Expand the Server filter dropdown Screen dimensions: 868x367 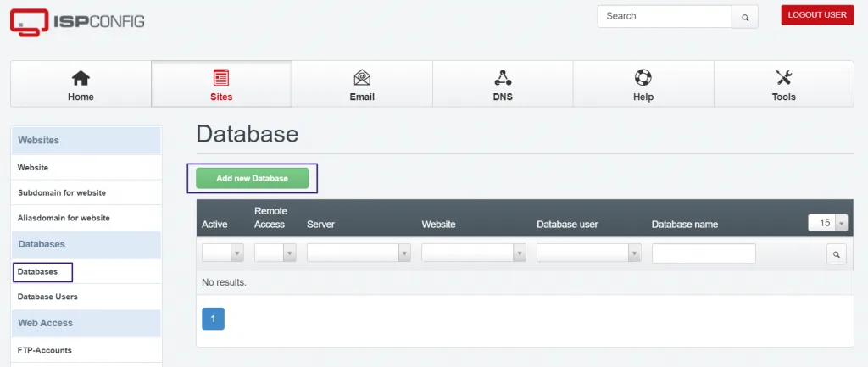click(x=359, y=253)
